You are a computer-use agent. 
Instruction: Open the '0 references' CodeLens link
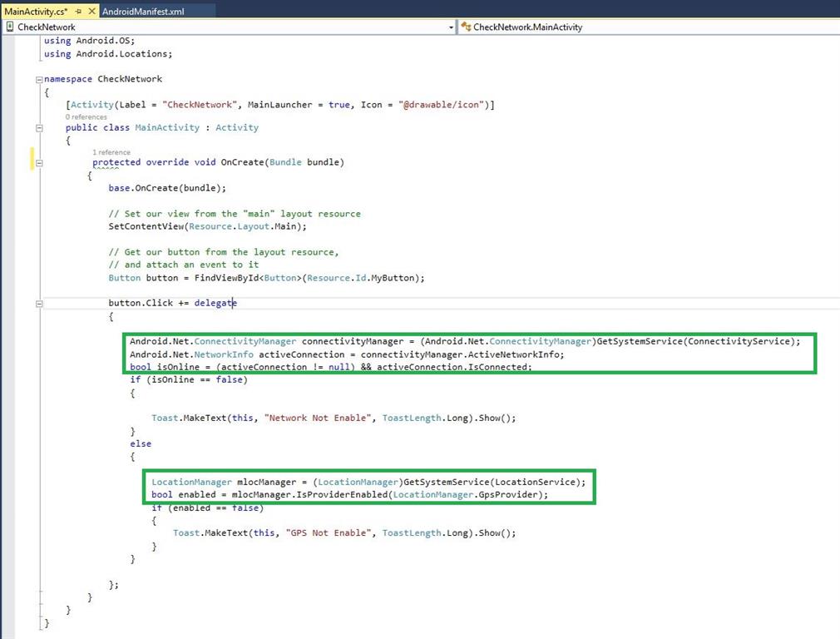86,116
